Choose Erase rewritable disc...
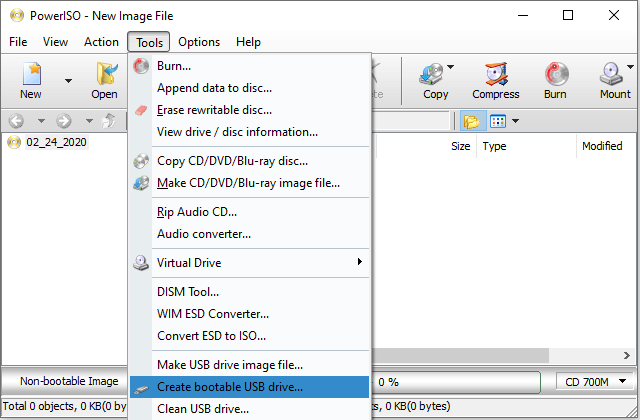 [249, 110]
